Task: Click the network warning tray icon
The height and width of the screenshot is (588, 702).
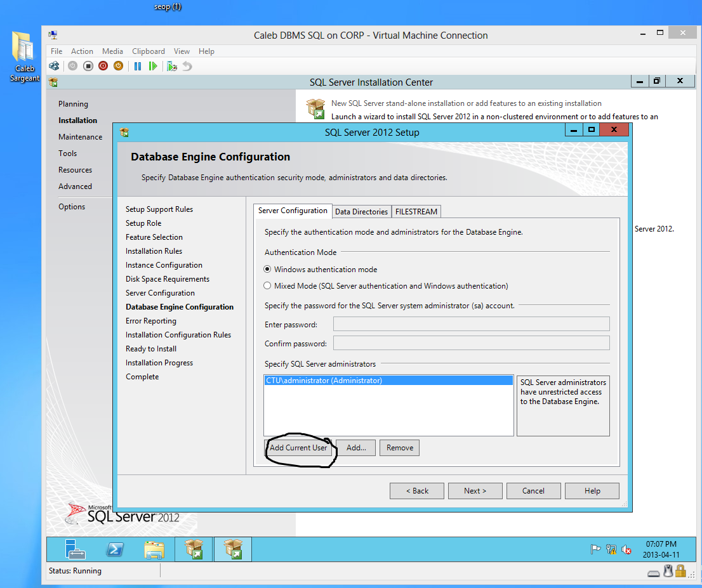Action: pos(611,549)
